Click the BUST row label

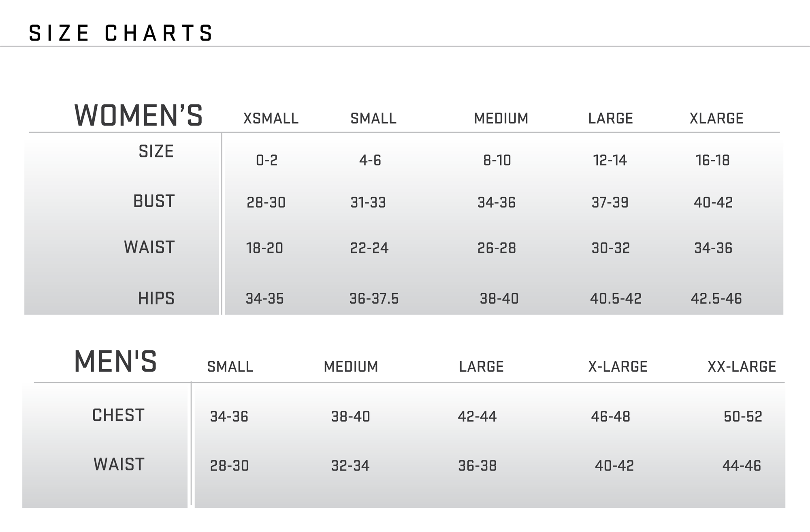(154, 201)
